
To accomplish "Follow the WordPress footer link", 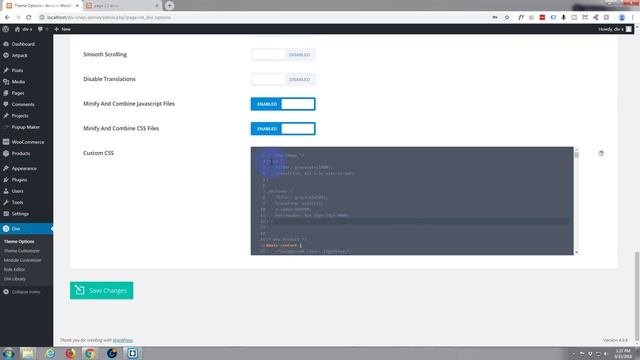I will [x=123, y=340].
